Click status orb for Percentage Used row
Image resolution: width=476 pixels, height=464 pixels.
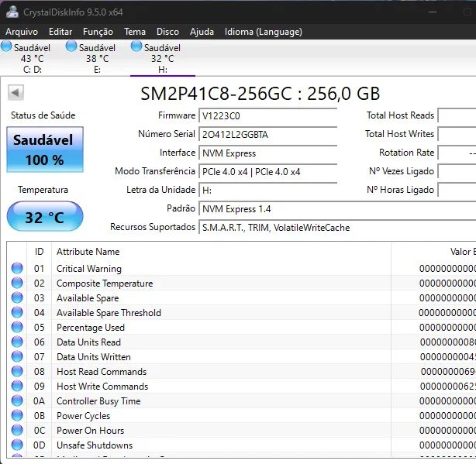point(17,327)
